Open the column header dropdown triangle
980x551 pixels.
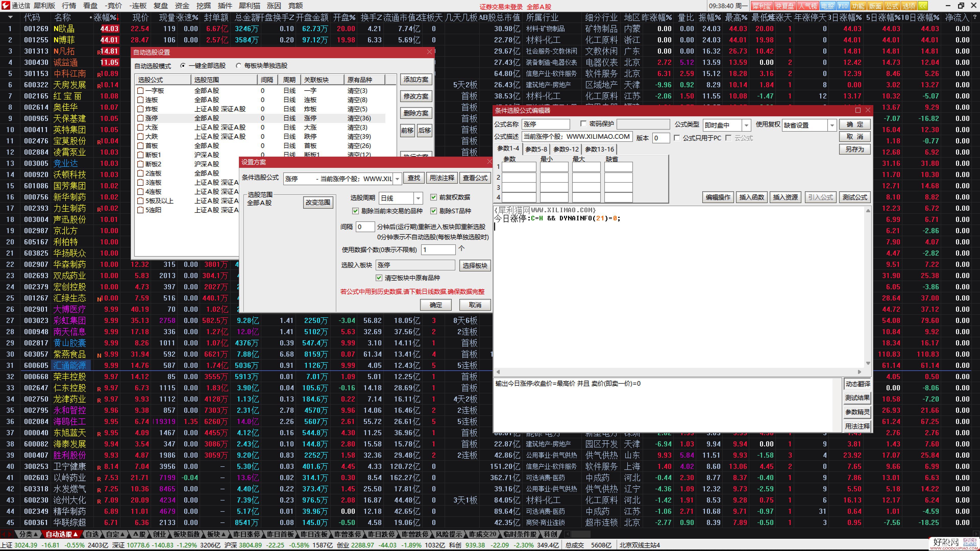[10, 17]
